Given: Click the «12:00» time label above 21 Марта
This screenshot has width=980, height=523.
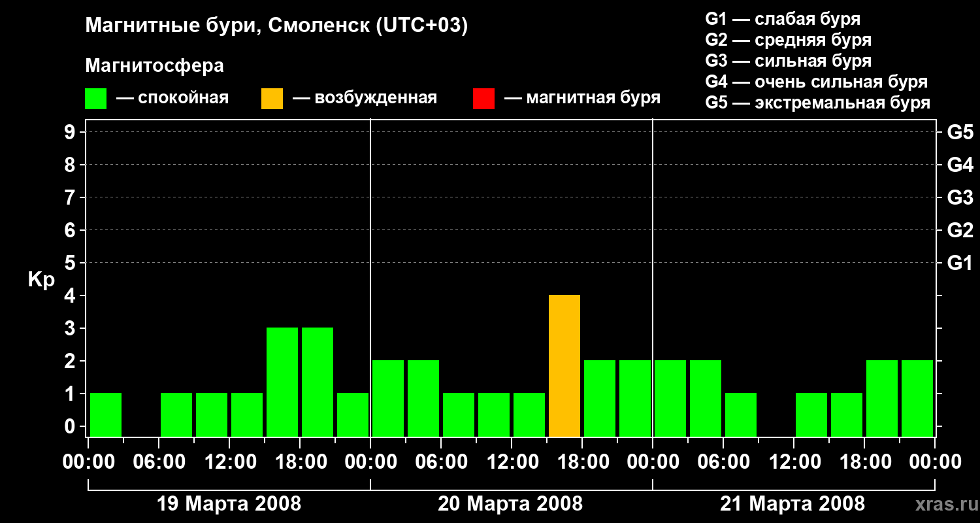Looking at the screenshot, I should [794, 462].
